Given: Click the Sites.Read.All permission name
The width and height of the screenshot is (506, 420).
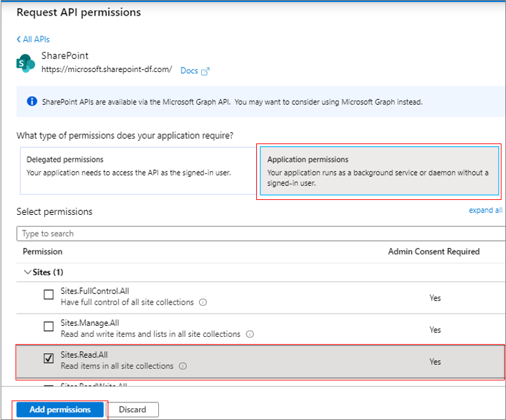Looking at the screenshot, I should 84,355.
